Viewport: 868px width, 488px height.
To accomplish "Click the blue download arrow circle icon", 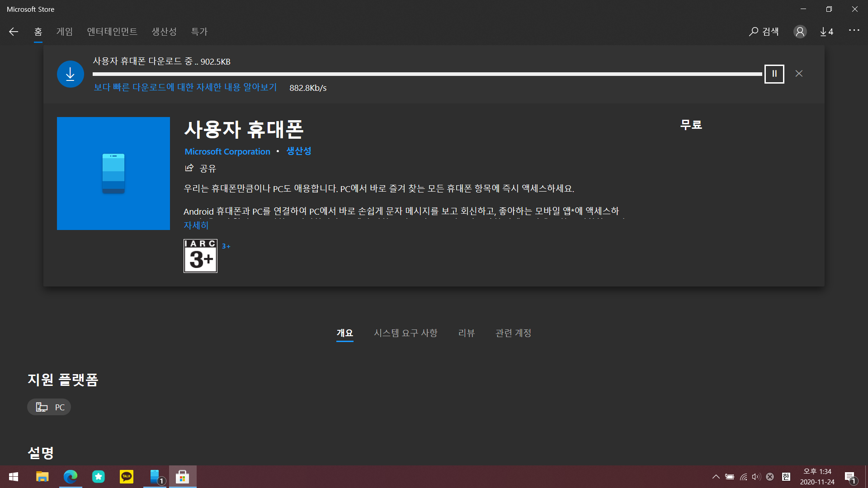I will click(x=70, y=74).
